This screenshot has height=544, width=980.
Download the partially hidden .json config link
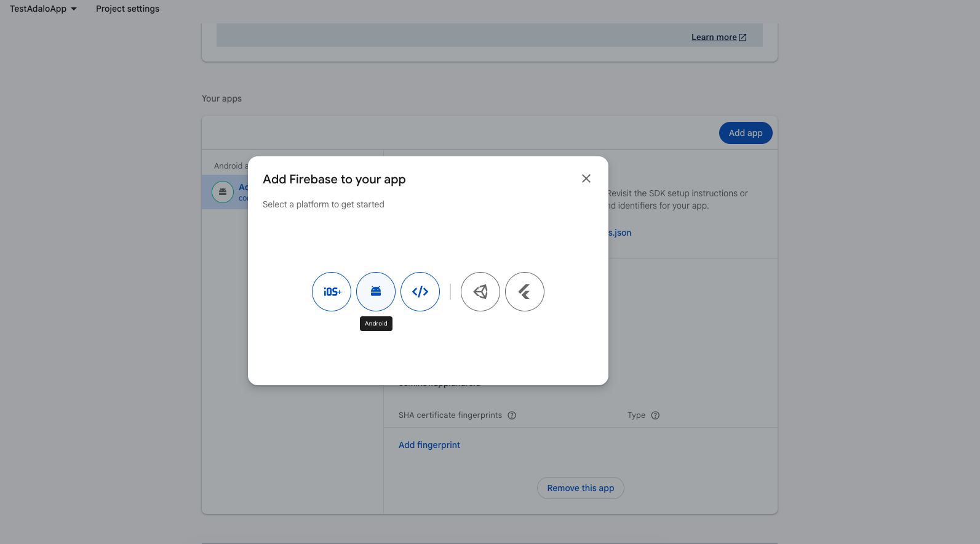[620, 233]
